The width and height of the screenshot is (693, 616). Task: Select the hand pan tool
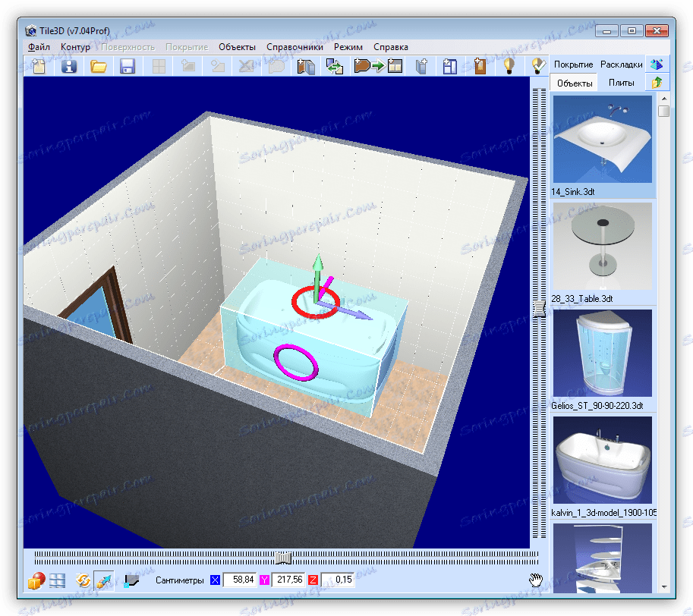pyautogui.click(x=536, y=580)
